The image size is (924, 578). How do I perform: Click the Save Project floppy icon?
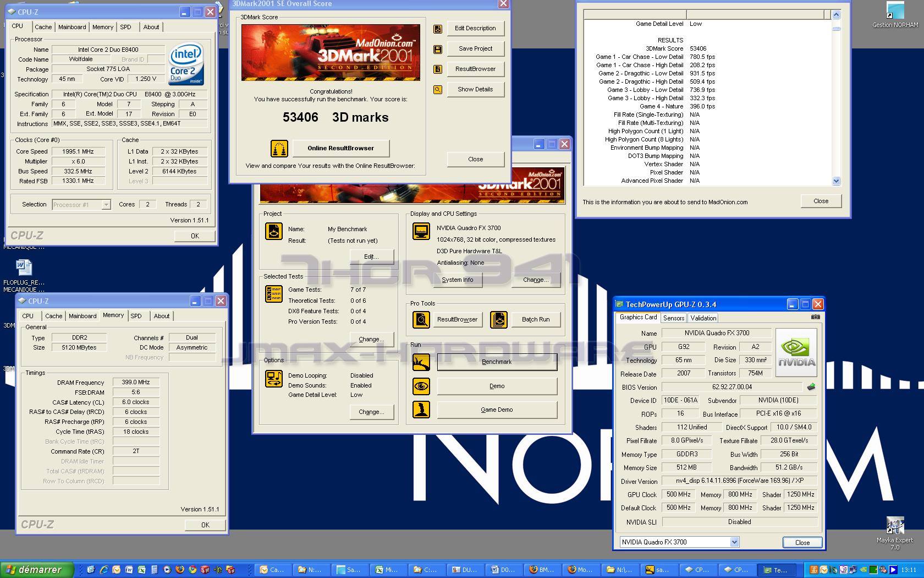pos(438,49)
